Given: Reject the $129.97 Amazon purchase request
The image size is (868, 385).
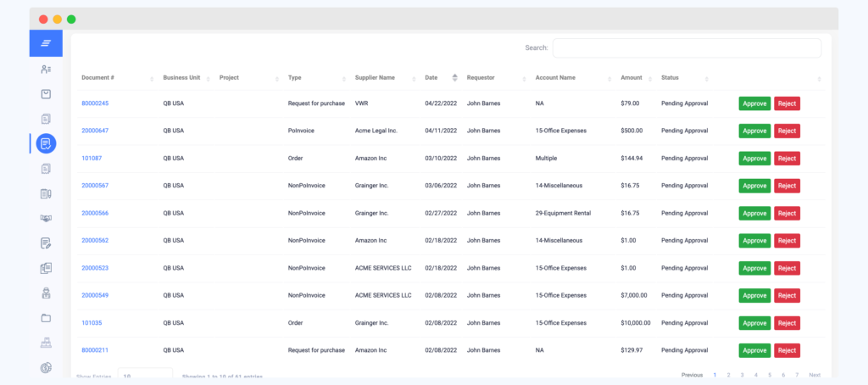Looking at the screenshot, I should pyautogui.click(x=787, y=350).
